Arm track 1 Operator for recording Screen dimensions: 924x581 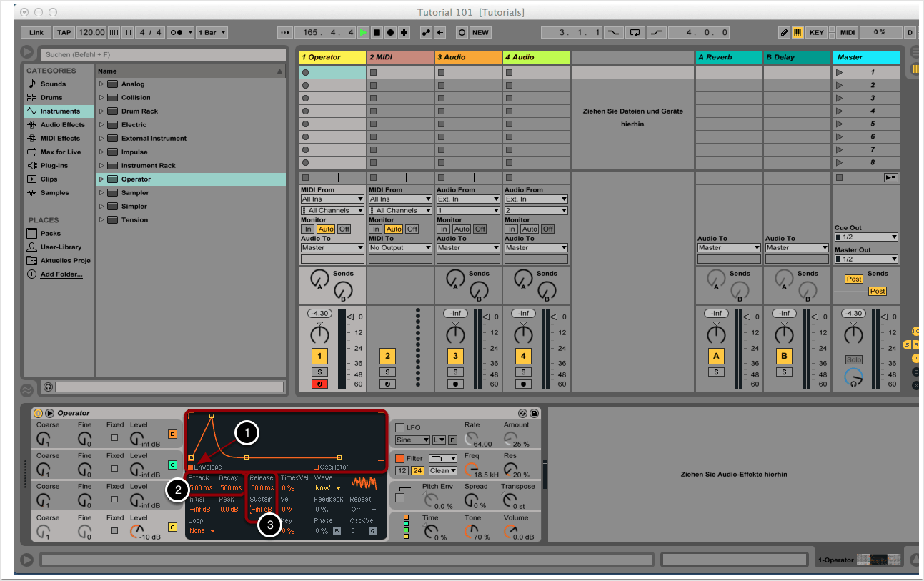click(x=319, y=384)
